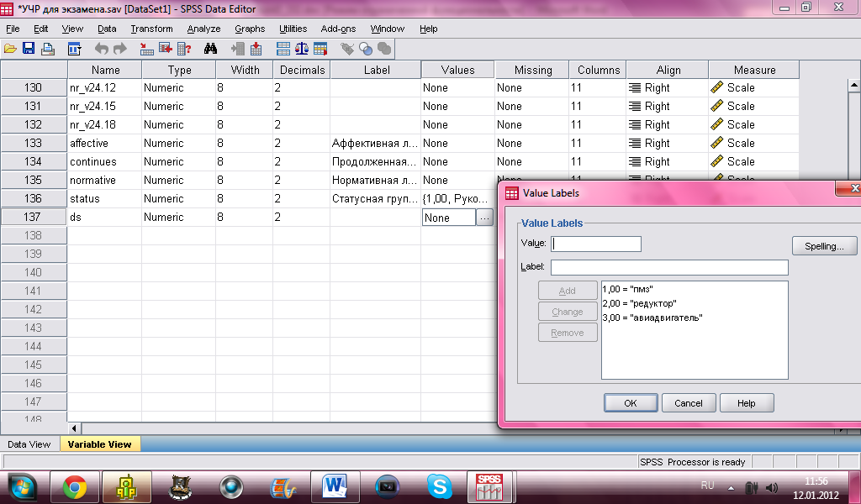Click the Measure column header
861x504 pixels.
(x=754, y=71)
